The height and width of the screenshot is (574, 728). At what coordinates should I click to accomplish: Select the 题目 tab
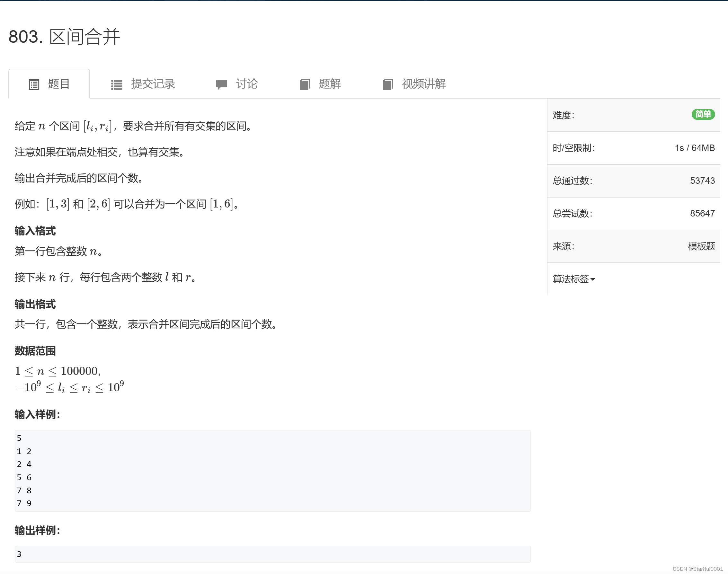click(58, 84)
